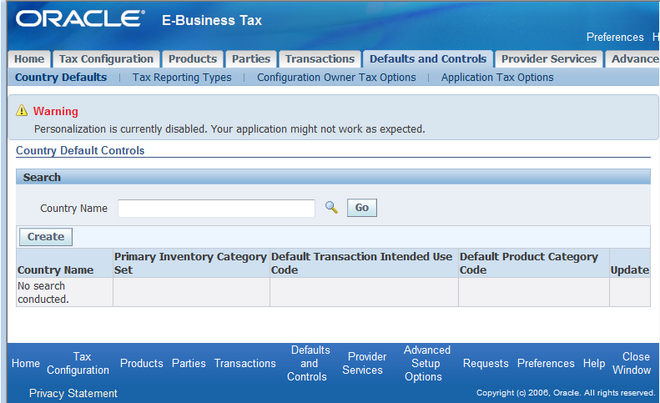Viewport: 660px width, 403px height.
Task: Open the Home tab
Action: pyautogui.click(x=29, y=59)
